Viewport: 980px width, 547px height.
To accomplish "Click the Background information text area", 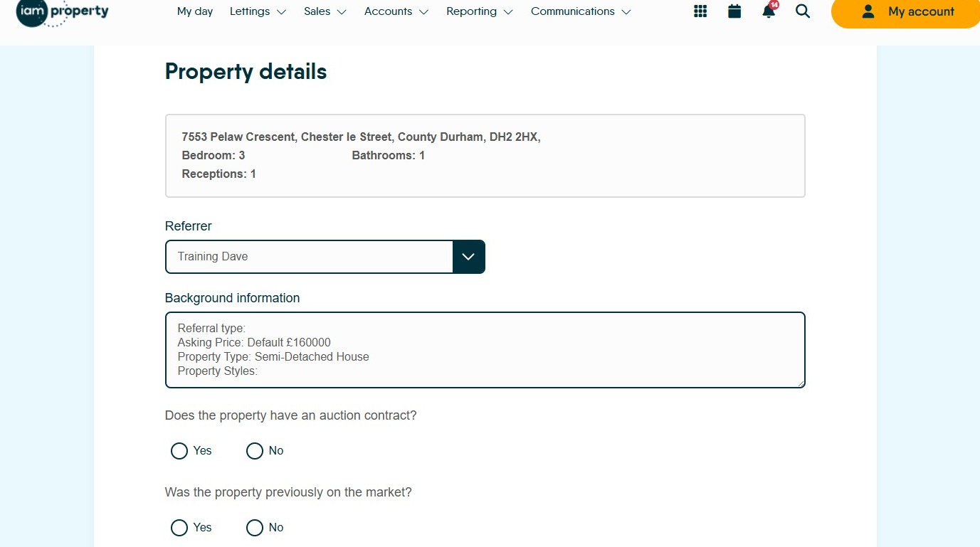I will tap(485, 350).
